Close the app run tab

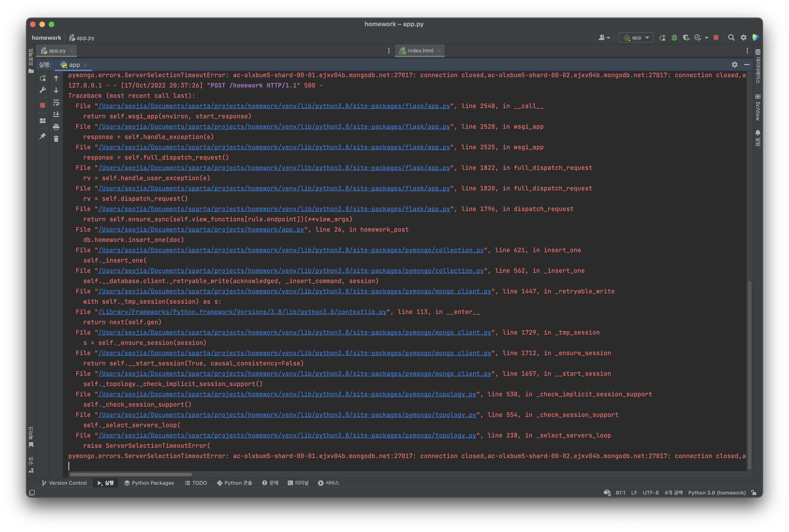[85, 65]
